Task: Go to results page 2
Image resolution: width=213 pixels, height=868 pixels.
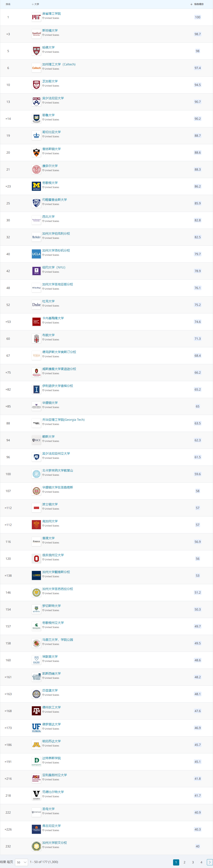Action: [184, 862]
